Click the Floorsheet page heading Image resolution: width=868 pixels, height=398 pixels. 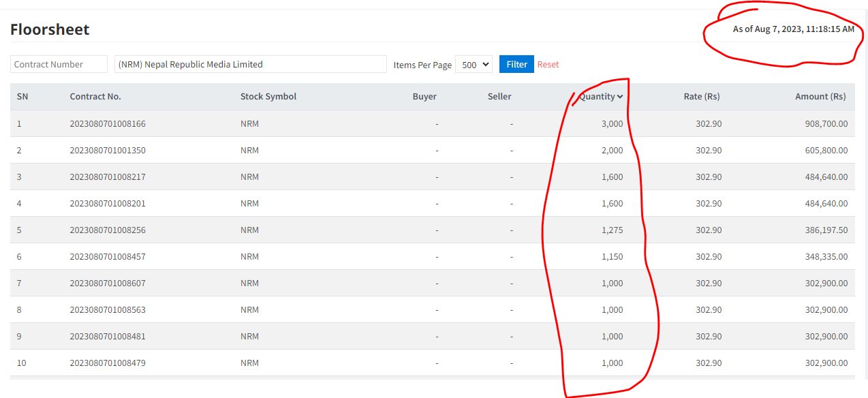click(x=50, y=29)
